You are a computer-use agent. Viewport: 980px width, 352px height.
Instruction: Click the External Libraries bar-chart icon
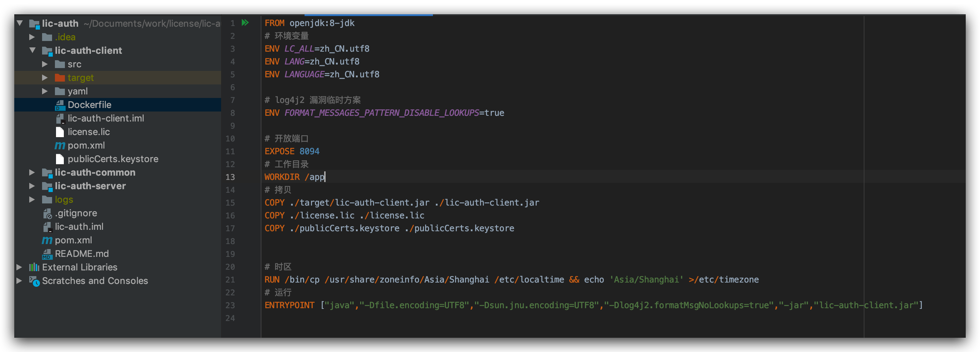(34, 267)
